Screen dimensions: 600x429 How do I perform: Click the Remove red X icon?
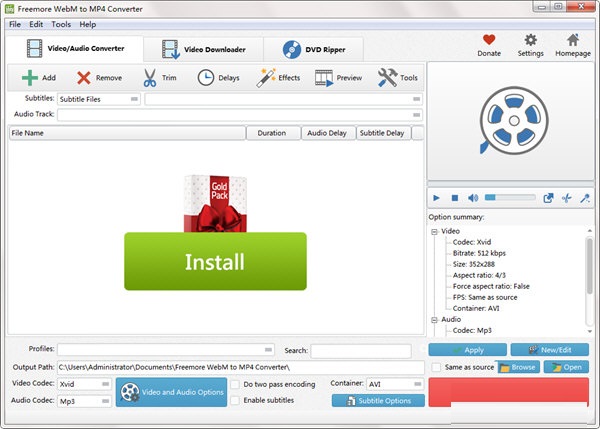point(84,77)
